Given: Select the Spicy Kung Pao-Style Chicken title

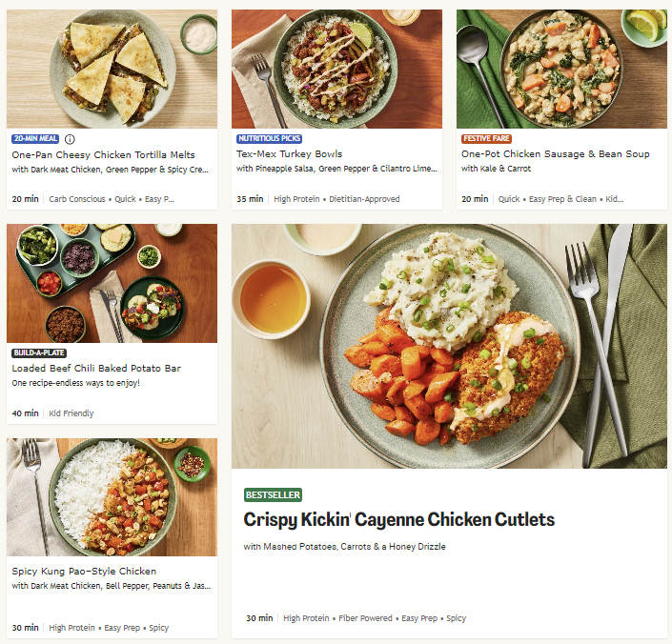Looking at the screenshot, I should pyautogui.click(x=84, y=572).
